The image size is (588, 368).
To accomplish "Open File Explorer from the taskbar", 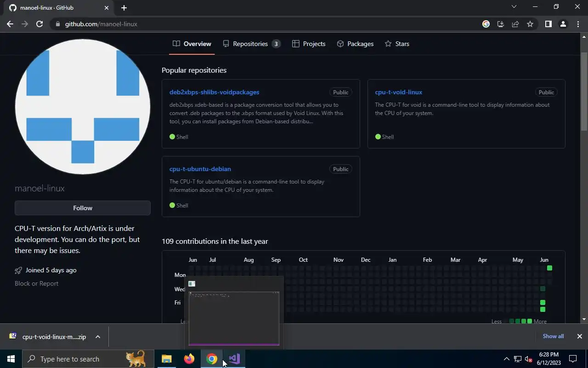I will (166, 359).
